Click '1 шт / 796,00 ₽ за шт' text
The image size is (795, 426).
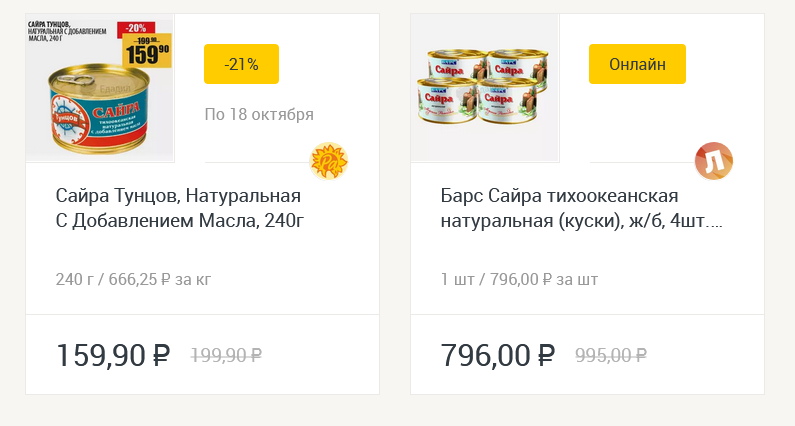point(519,278)
